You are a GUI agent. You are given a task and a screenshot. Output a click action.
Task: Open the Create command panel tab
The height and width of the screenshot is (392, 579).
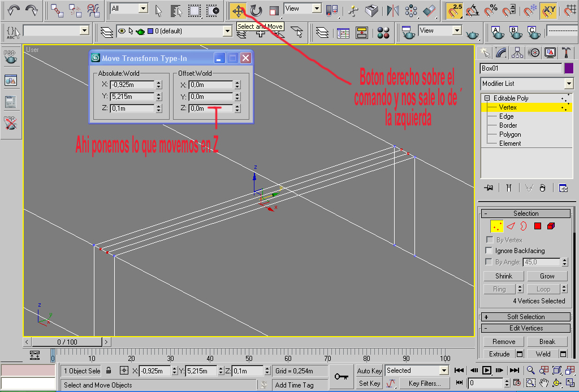pyautogui.click(x=485, y=53)
